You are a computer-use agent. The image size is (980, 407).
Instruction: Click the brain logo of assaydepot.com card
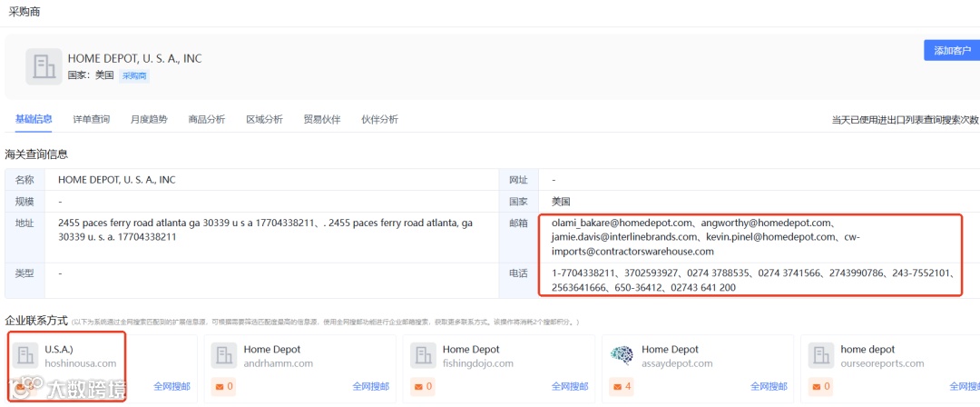(x=622, y=355)
